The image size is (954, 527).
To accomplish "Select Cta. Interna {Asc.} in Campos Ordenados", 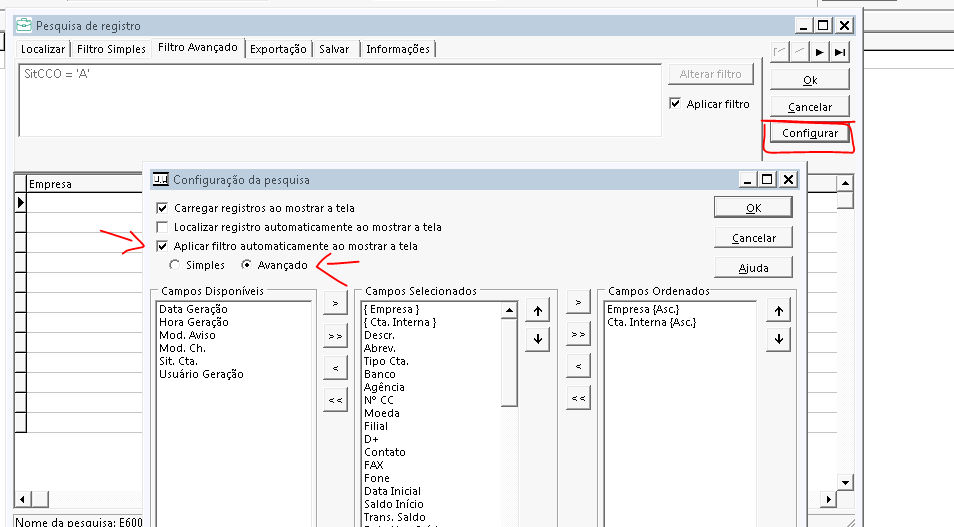I will coord(651,322).
